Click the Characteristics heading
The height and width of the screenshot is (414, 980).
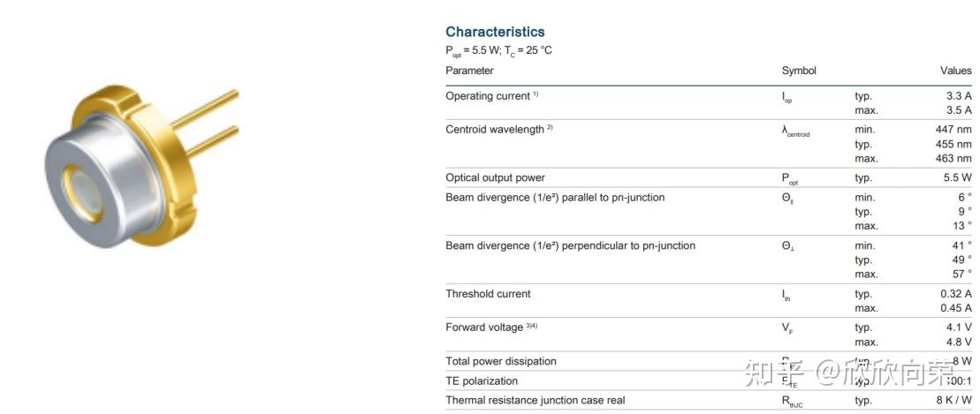(495, 32)
